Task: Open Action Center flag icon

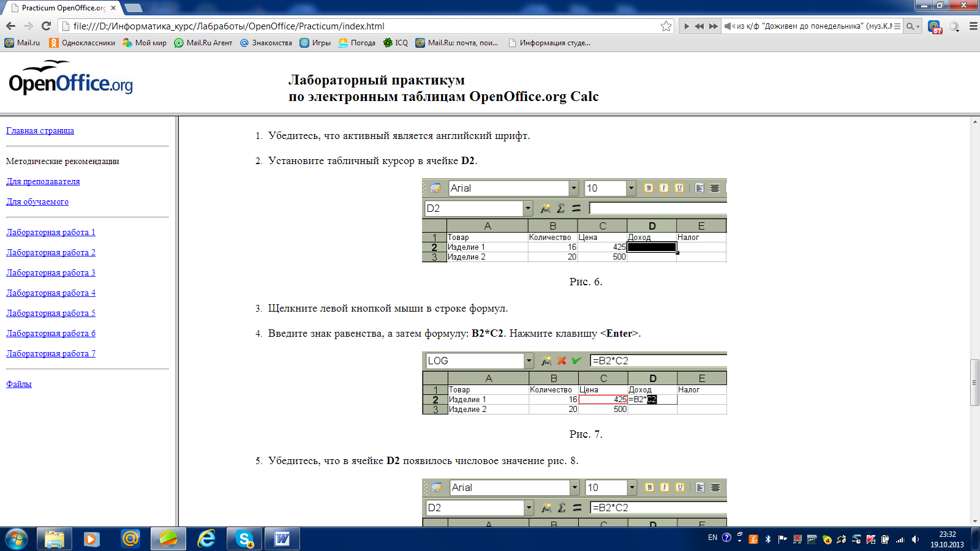Action: click(783, 539)
